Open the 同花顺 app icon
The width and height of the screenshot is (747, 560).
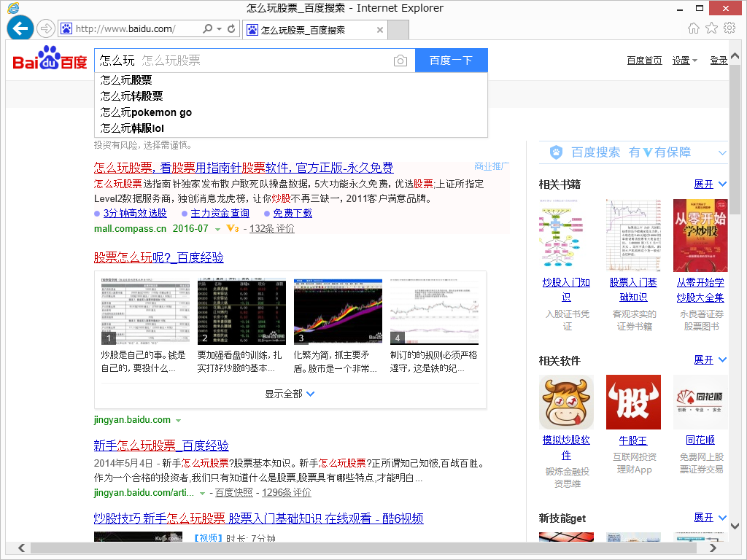click(700, 402)
